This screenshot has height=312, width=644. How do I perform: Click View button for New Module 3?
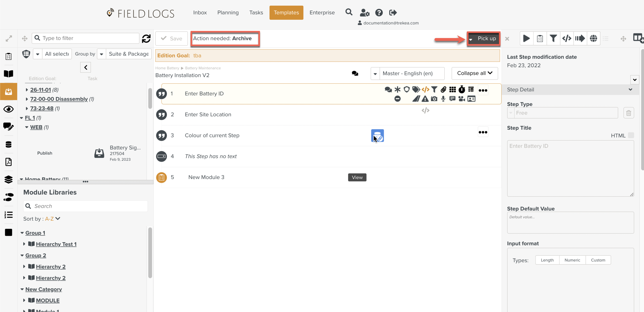357,177
